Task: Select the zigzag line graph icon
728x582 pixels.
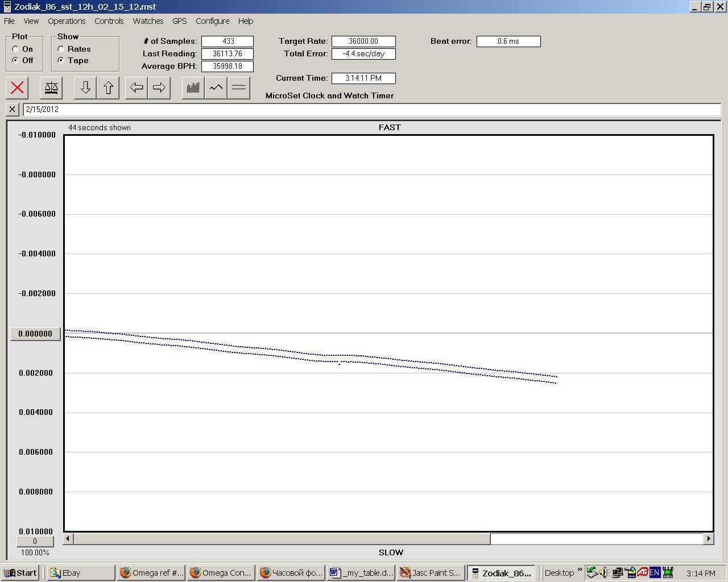Action: pos(216,88)
